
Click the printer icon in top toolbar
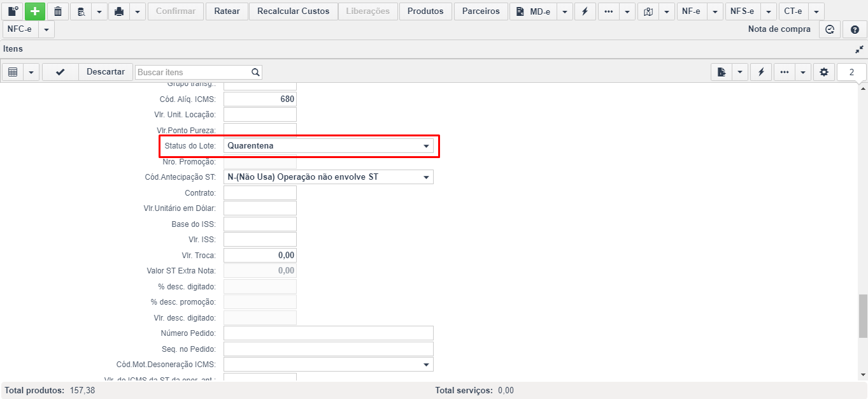tap(119, 11)
